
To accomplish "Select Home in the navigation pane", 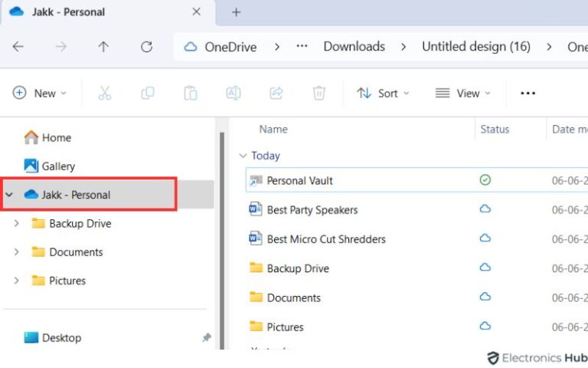I will click(56, 137).
